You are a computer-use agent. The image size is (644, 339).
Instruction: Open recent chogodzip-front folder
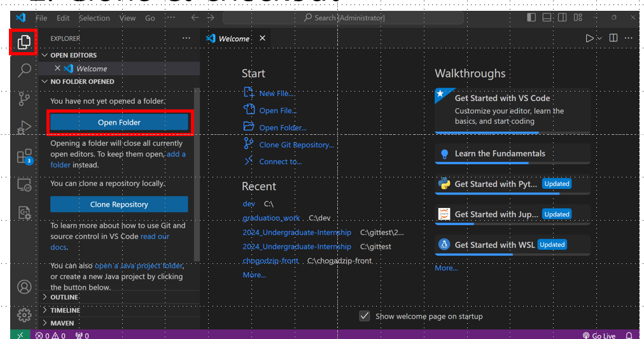coord(270,261)
